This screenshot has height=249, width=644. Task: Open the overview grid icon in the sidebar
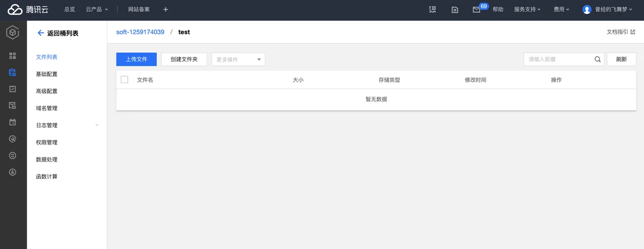pyautogui.click(x=13, y=56)
